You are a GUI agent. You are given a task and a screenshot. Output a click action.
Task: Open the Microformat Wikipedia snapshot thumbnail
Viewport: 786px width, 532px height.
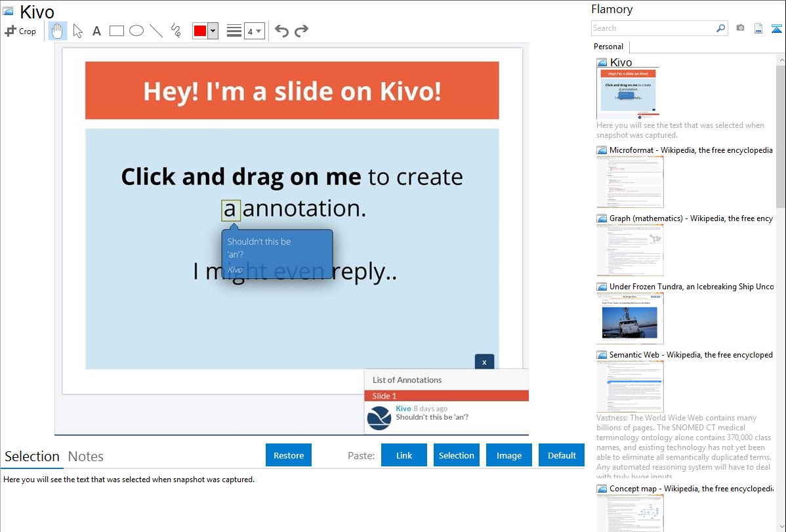click(x=630, y=182)
